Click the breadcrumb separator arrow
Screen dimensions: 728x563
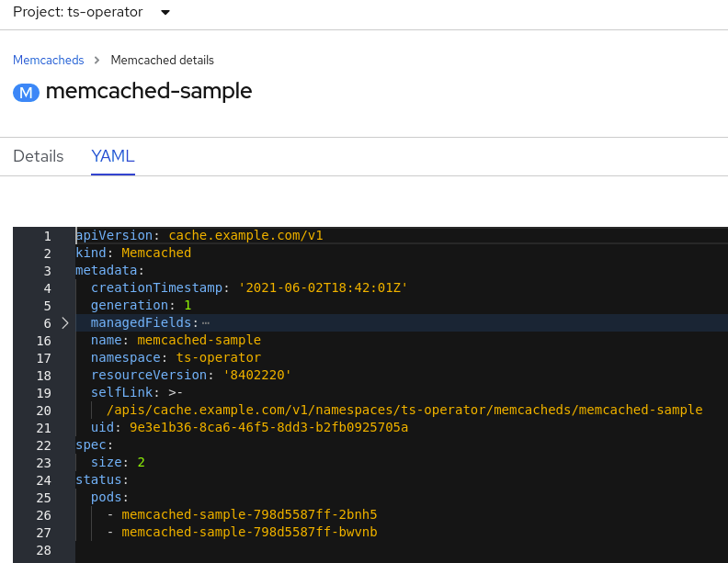click(x=97, y=60)
